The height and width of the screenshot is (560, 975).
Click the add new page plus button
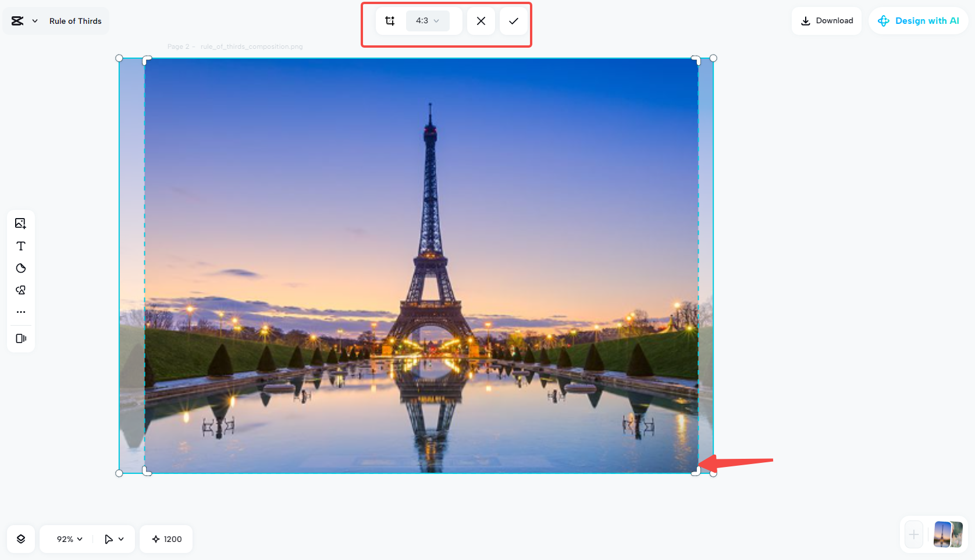point(914,534)
